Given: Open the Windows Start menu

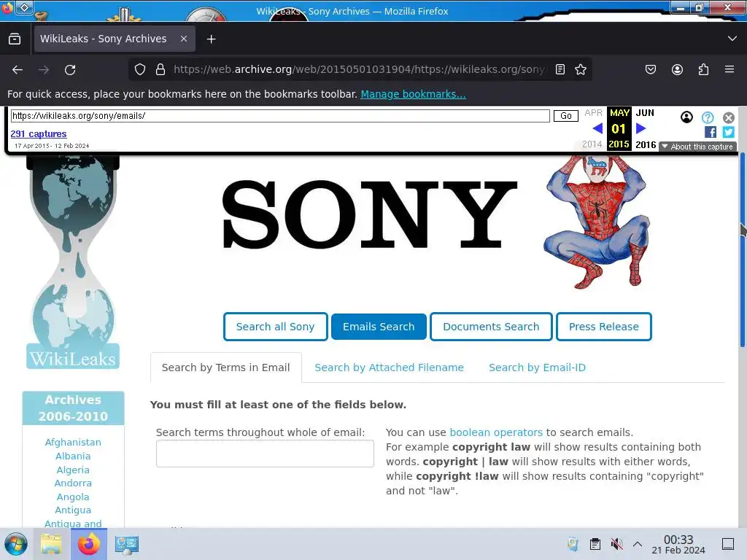Looking at the screenshot, I should 16,544.
